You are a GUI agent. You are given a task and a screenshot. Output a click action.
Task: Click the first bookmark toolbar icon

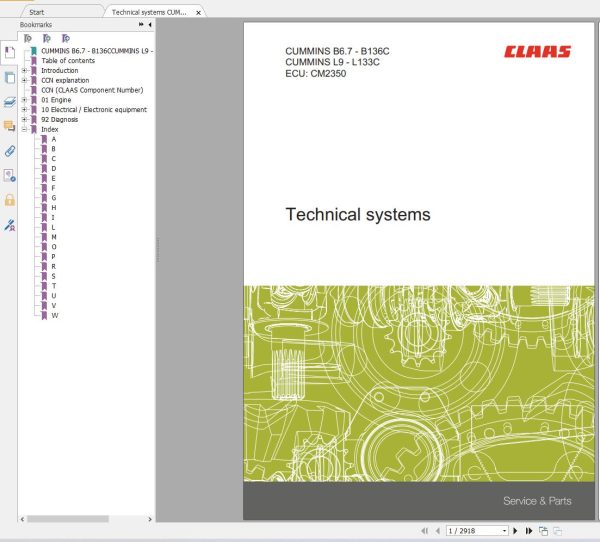[x=28, y=38]
